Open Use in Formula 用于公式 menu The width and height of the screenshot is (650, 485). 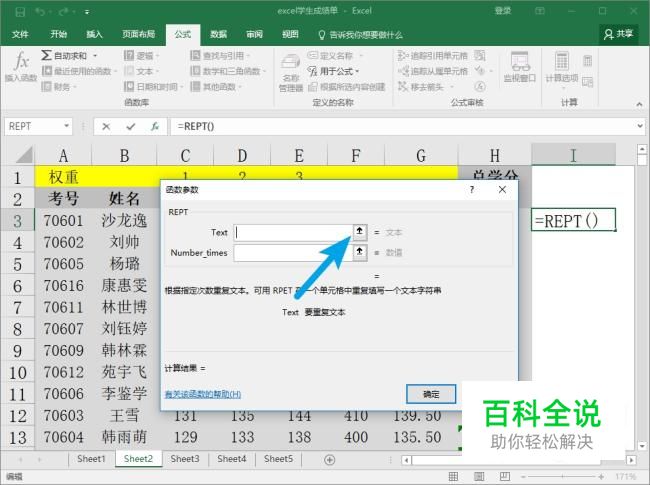coord(333,71)
